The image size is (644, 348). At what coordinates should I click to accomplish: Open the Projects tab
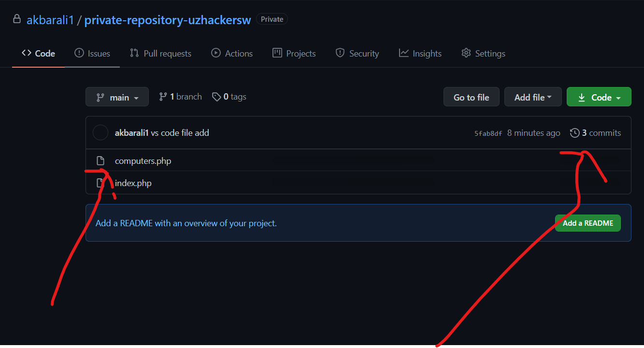pos(294,54)
